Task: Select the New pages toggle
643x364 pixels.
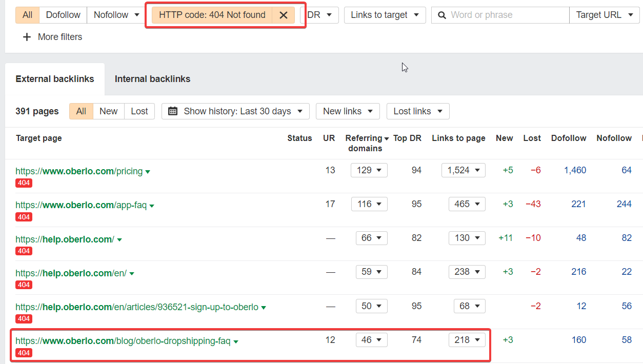Action: (109, 111)
